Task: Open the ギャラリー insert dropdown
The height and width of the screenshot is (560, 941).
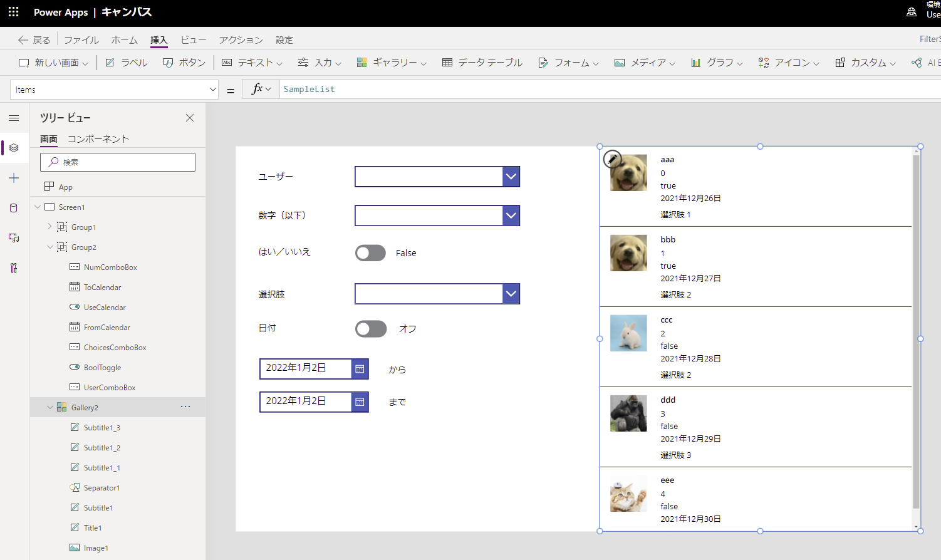Action: [x=391, y=63]
